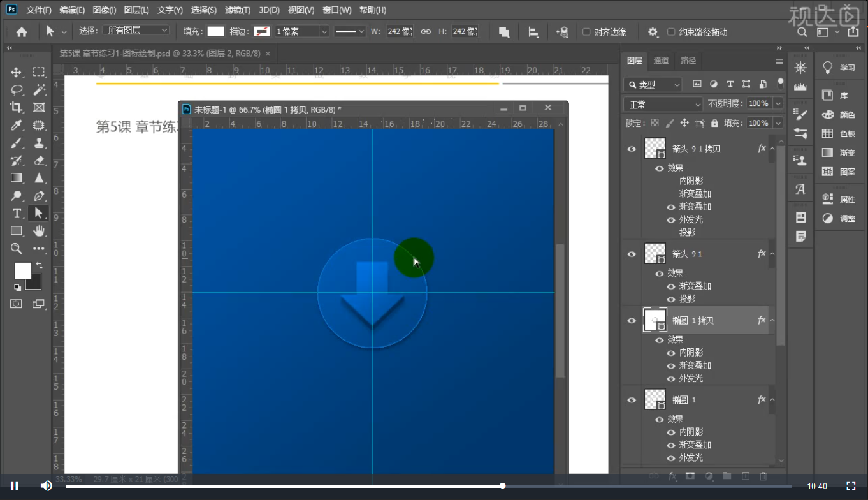Screen dimensions: 868x500
Task: Enable the 约束路径拖动 checkbox
Action: tap(671, 32)
